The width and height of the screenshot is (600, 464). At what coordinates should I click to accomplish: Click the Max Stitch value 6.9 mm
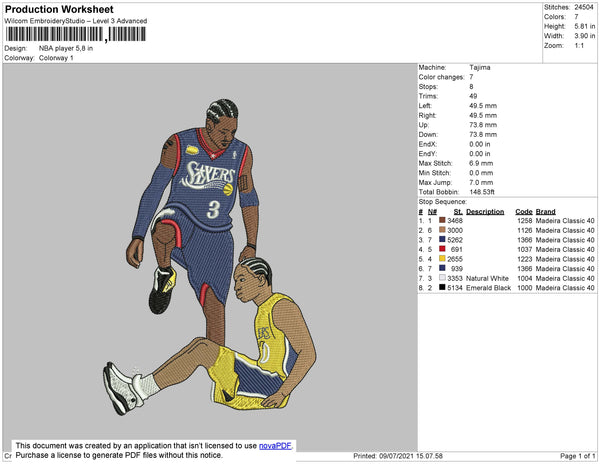[x=481, y=163]
